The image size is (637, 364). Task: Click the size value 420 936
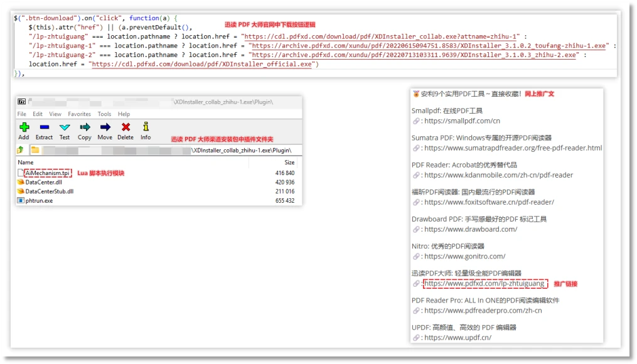[x=285, y=182]
